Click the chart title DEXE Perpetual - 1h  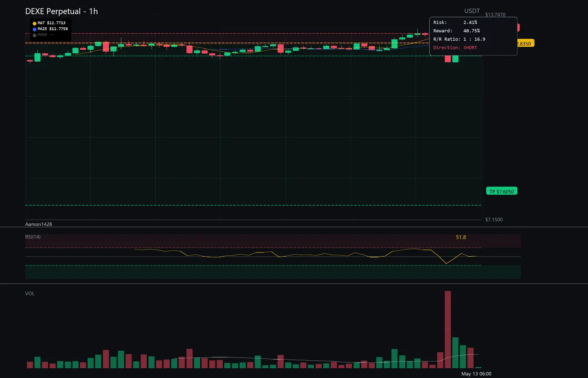pyautogui.click(x=61, y=11)
